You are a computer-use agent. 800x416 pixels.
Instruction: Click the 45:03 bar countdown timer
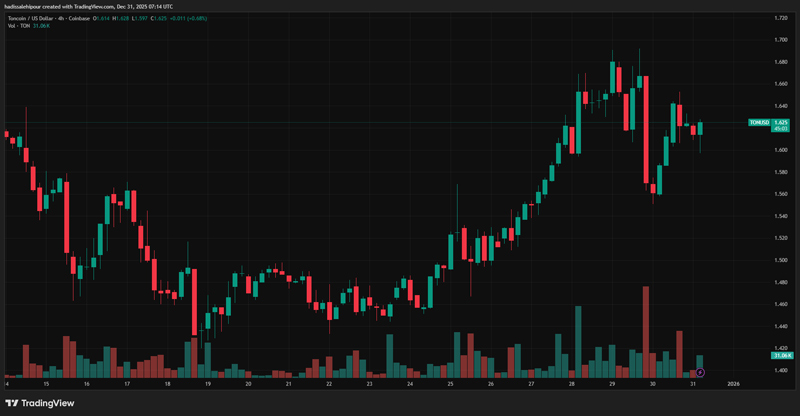[781, 129]
